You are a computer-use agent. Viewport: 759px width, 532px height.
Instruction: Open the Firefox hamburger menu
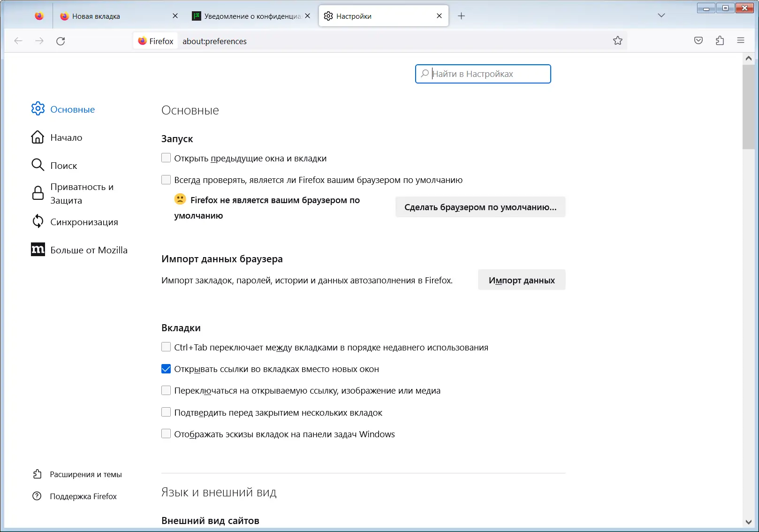741,41
